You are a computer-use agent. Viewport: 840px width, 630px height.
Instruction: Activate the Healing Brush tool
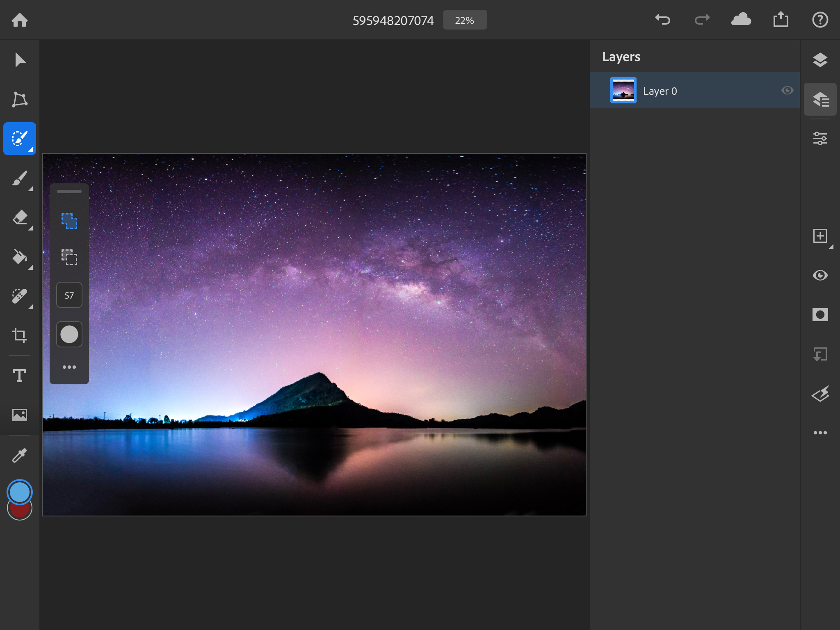coord(19,296)
